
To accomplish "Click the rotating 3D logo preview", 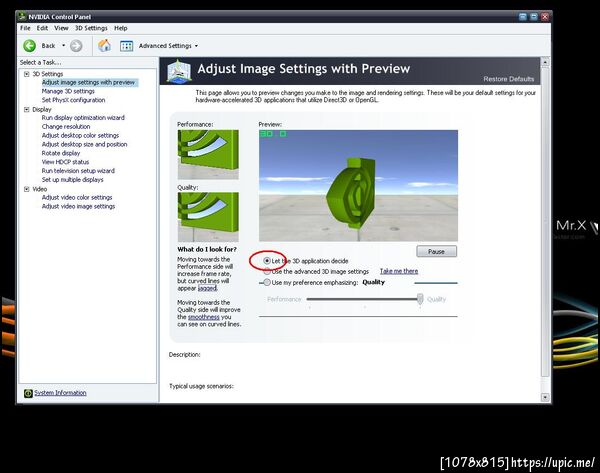I will [358, 186].
